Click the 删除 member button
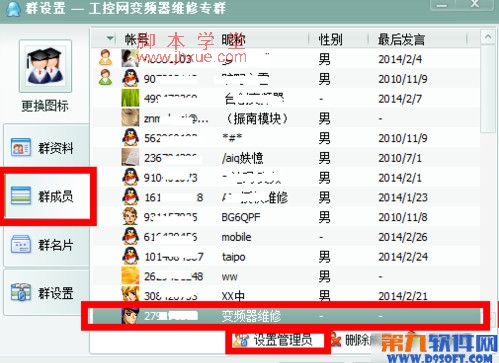499x363 pixels. click(351, 340)
